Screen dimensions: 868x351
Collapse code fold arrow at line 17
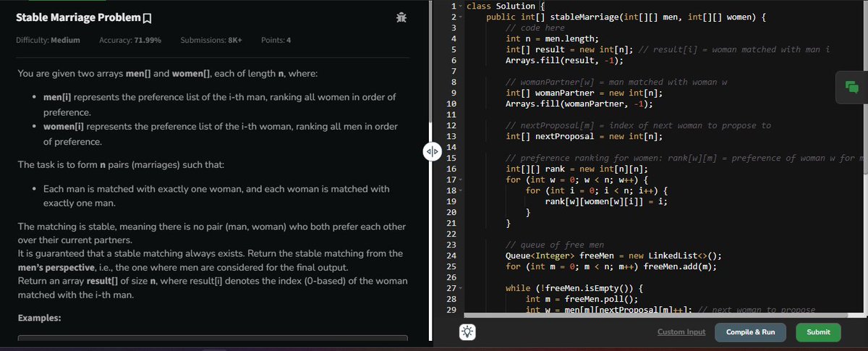(x=459, y=179)
